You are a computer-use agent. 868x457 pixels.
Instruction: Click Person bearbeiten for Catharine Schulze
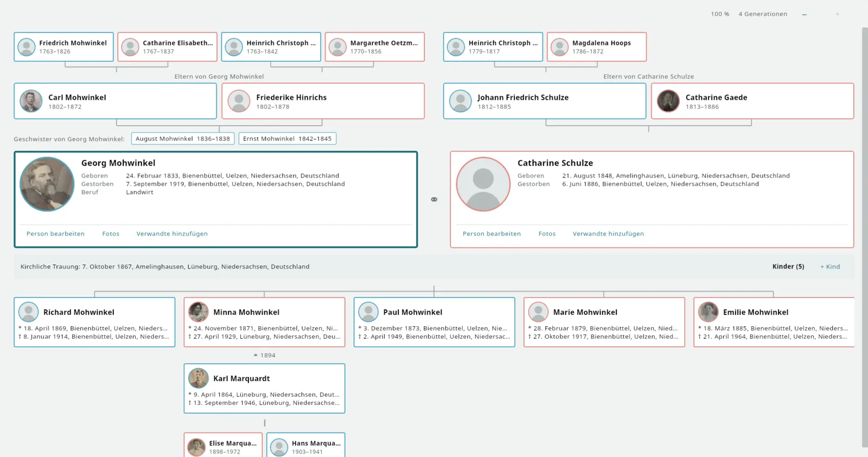click(x=492, y=234)
